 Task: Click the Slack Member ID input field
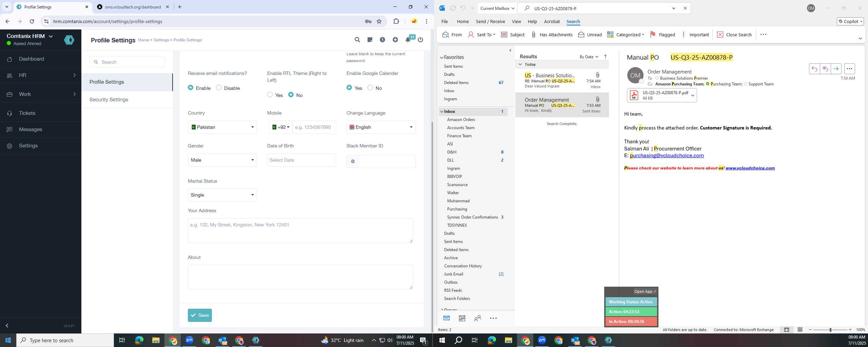click(387, 161)
